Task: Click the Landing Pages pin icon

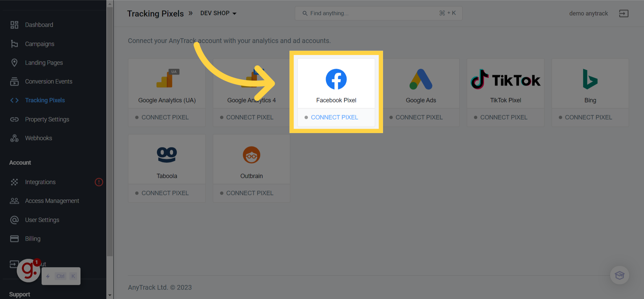Action: point(14,63)
